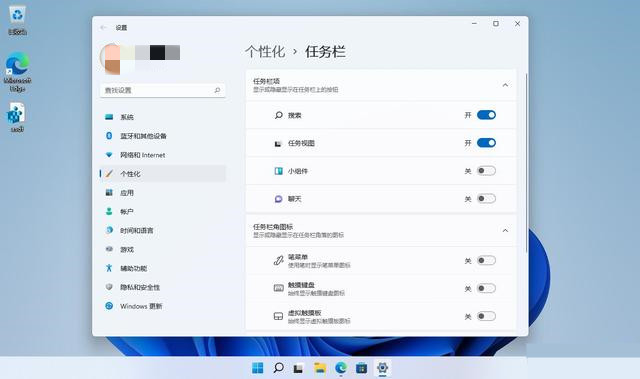Turn on the 笔菜单 pen menu switch

tap(486, 260)
